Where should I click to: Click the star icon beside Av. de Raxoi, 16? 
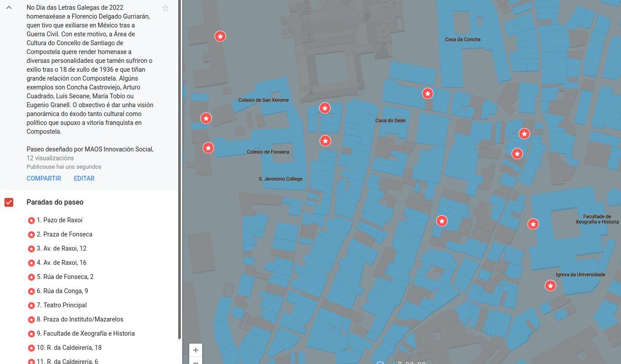point(31,263)
